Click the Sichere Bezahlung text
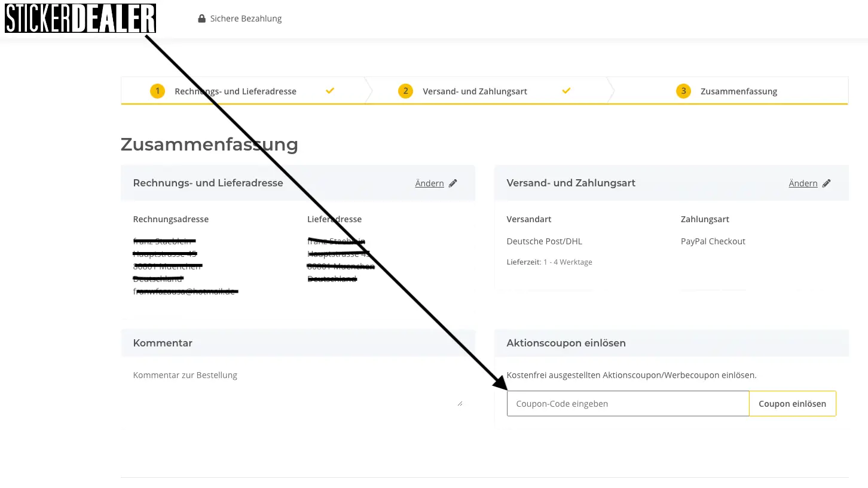 tap(246, 19)
